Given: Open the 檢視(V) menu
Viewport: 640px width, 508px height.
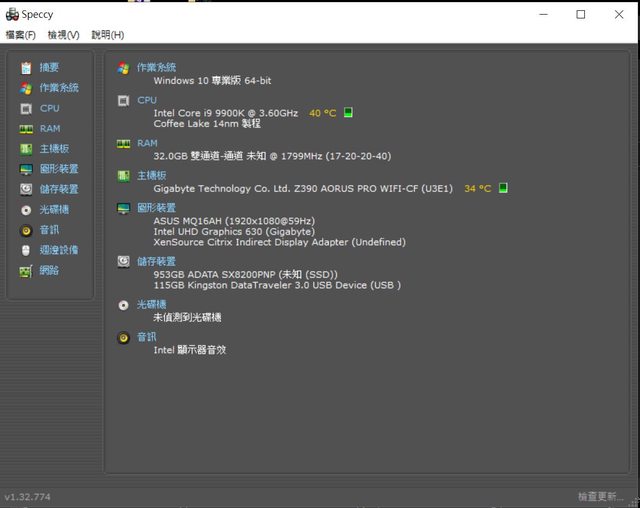Looking at the screenshot, I should pyautogui.click(x=63, y=35).
